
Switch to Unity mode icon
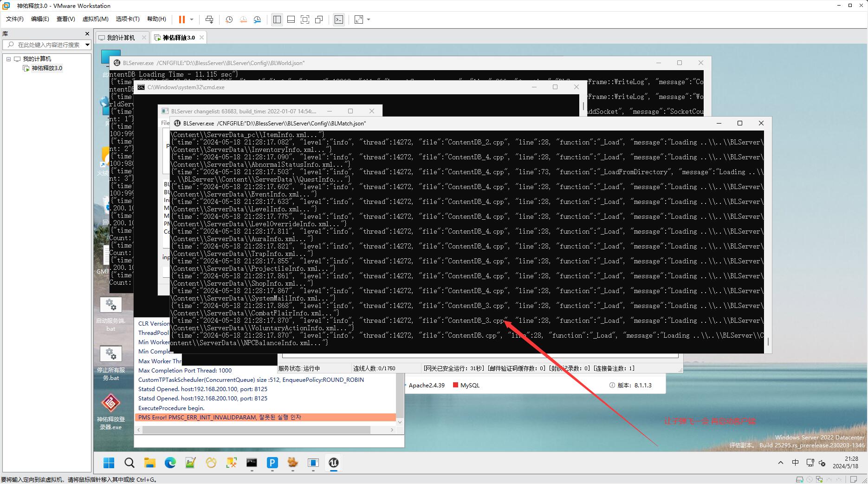(x=319, y=20)
